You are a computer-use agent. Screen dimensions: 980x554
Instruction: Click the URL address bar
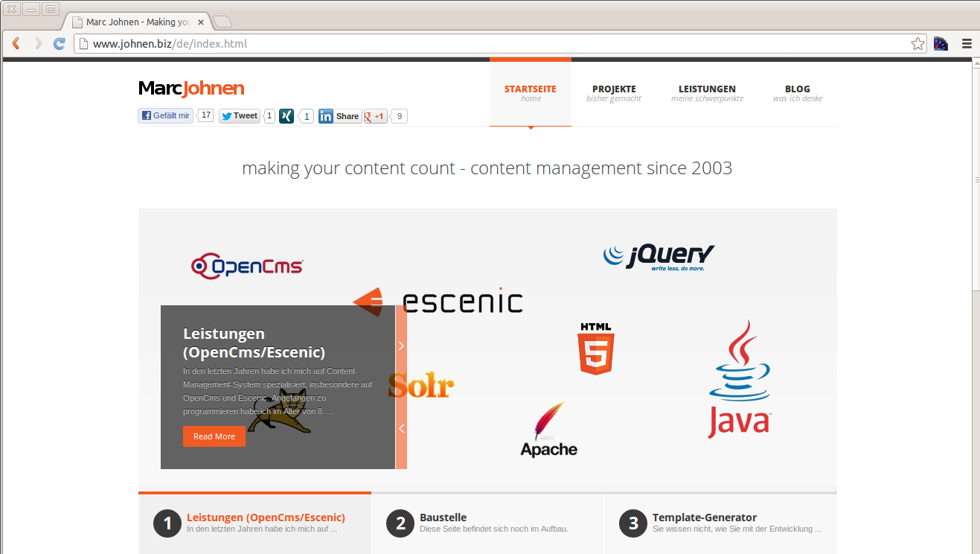pyautogui.click(x=501, y=44)
